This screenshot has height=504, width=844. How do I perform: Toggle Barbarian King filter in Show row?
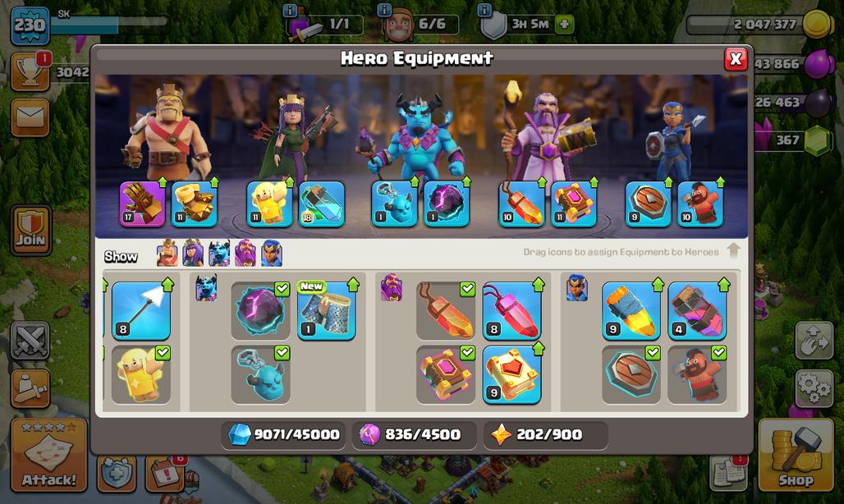[x=167, y=254]
